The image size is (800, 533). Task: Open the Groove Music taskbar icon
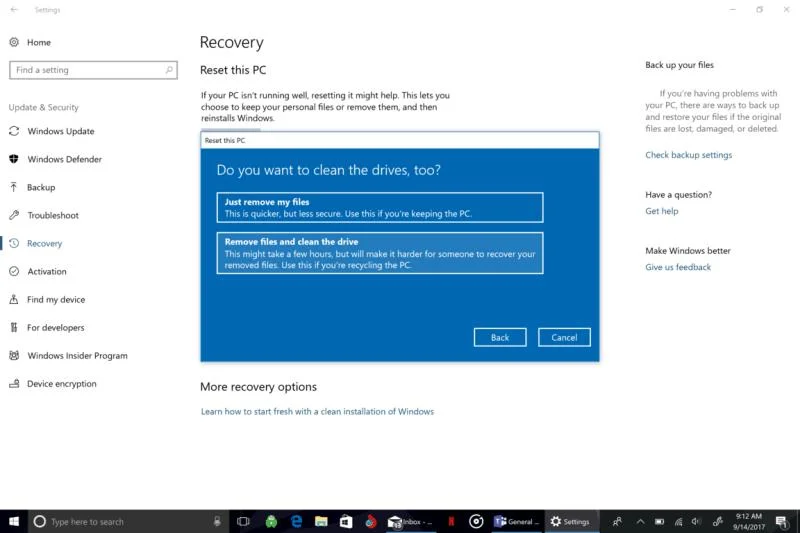pyautogui.click(x=476, y=521)
